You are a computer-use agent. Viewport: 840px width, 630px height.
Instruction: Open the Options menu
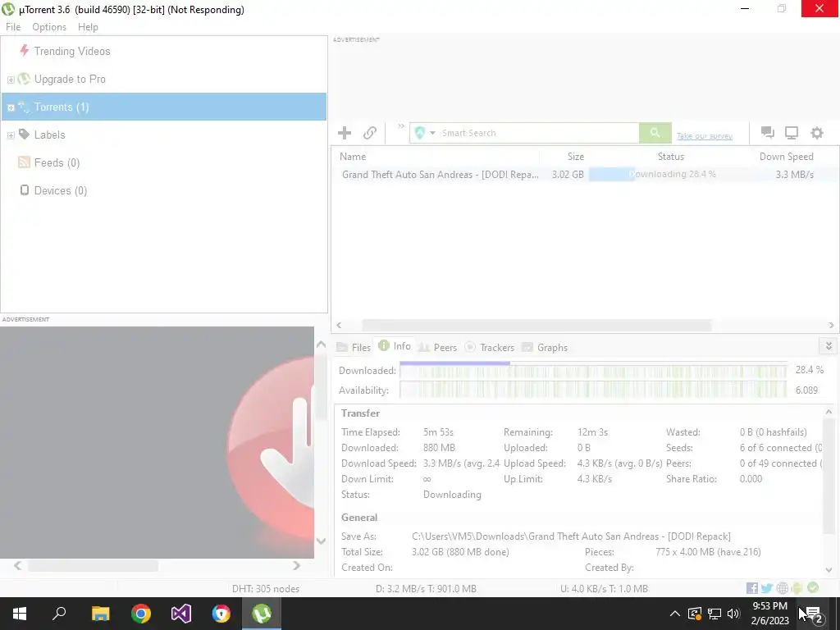(x=49, y=27)
